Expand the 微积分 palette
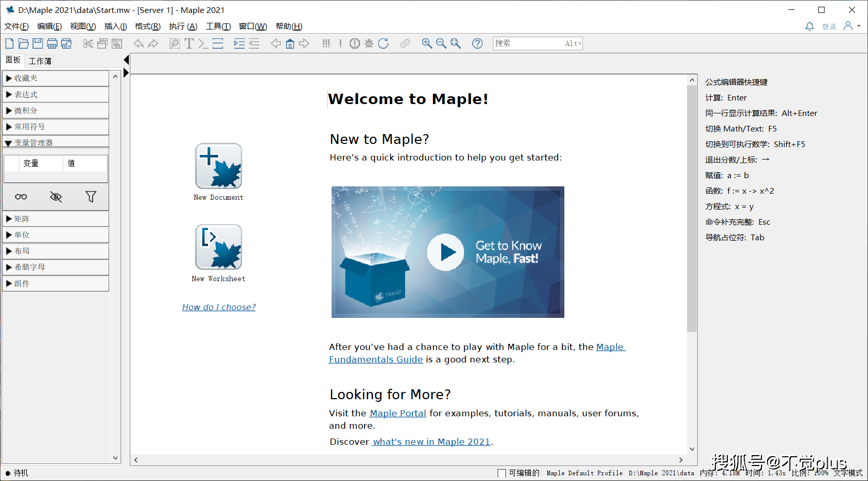 [x=55, y=110]
